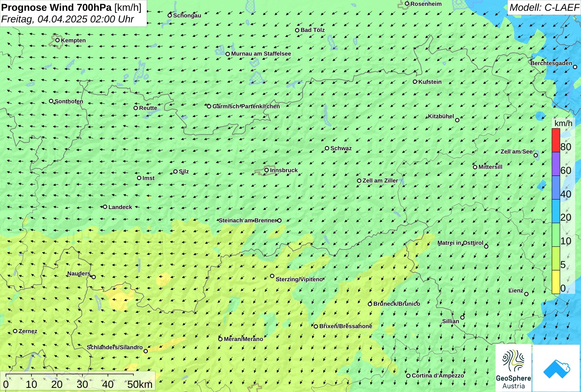Select the Zernez location marker
Screen dimensions: 581x392
tap(15, 331)
